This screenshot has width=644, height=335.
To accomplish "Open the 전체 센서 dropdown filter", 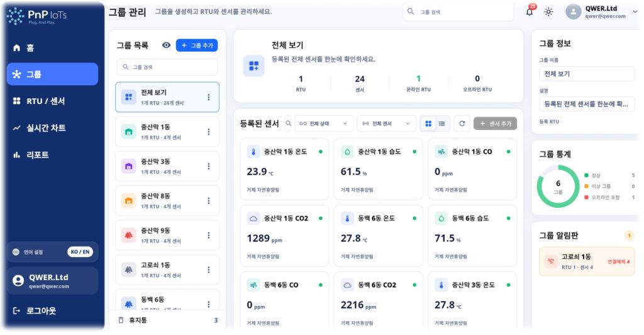I will (387, 123).
